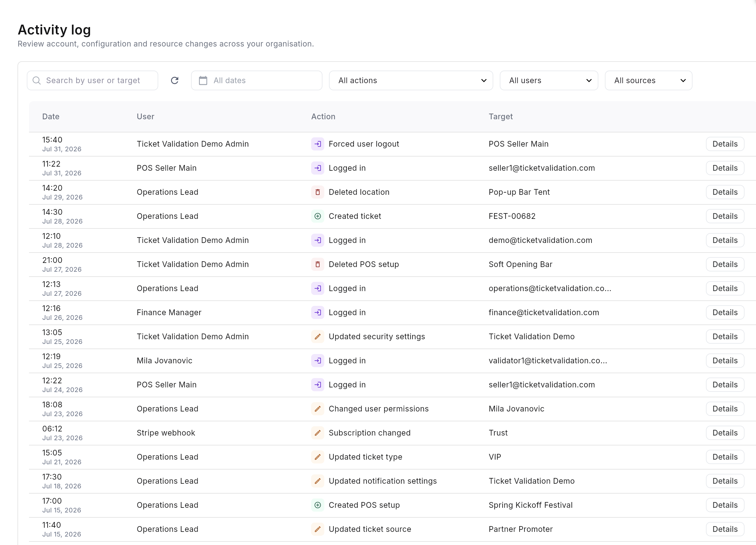Click the Created ticket plus icon
The height and width of the screenshot is (545, 756).
point(318,216)
